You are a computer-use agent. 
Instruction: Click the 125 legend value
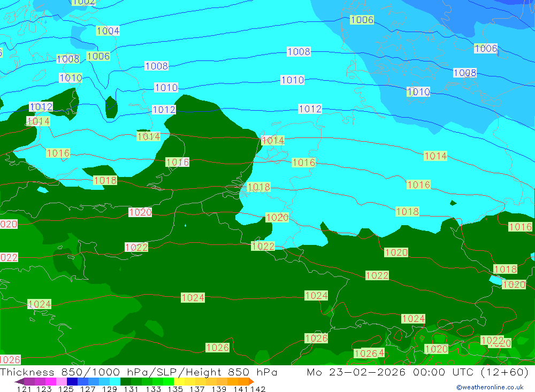point(66,389)
